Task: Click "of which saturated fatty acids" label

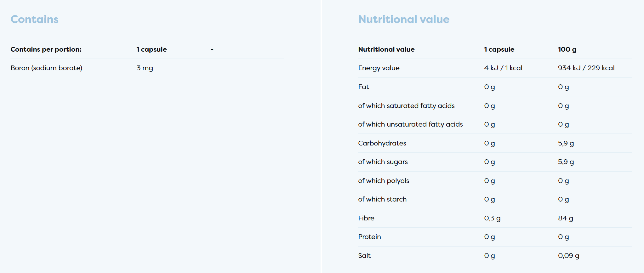Action: [406, 106]
